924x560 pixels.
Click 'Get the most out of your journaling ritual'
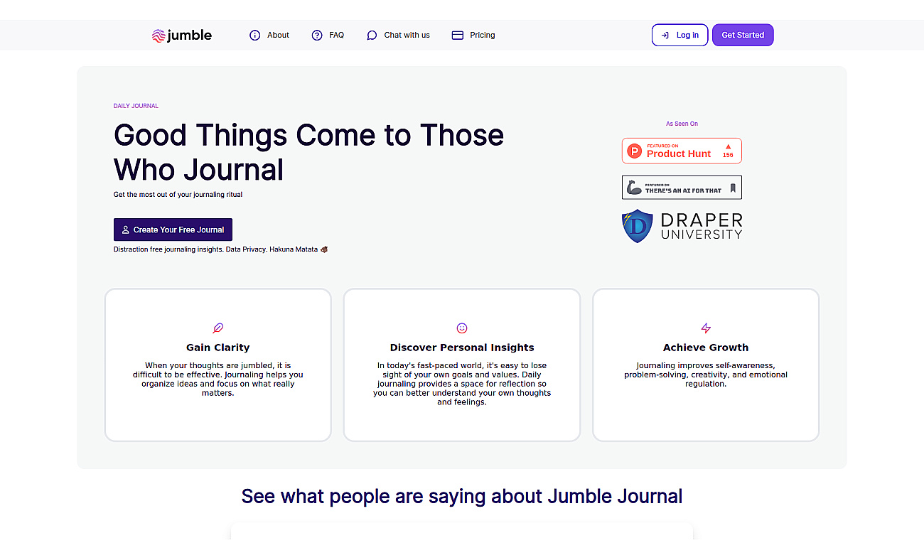click(178, 194)
